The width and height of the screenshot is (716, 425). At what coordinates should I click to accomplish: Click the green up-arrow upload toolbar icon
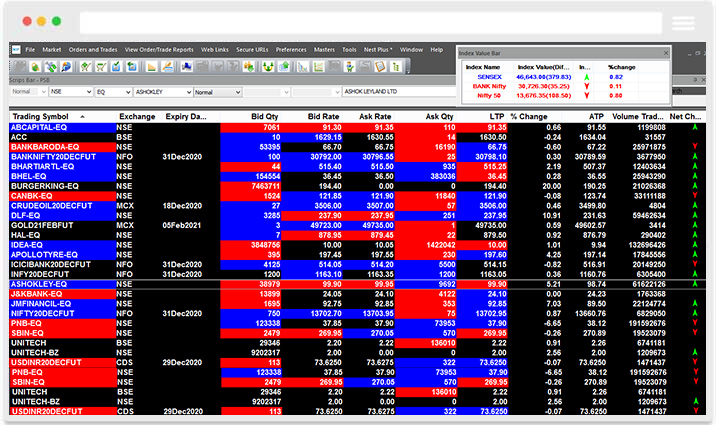tap(284, 67)
